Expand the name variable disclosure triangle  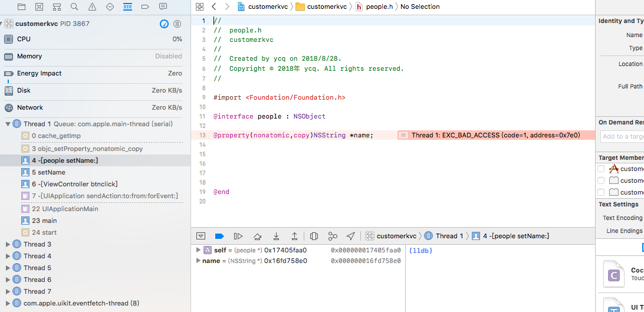coord(198,261)
